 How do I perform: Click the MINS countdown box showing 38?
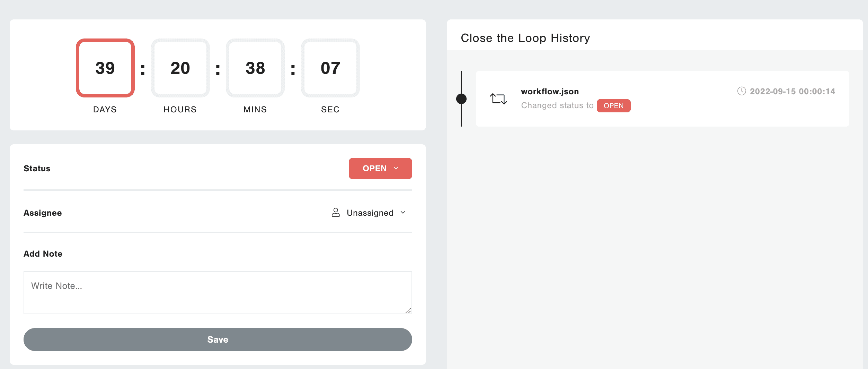click(255, 68)
